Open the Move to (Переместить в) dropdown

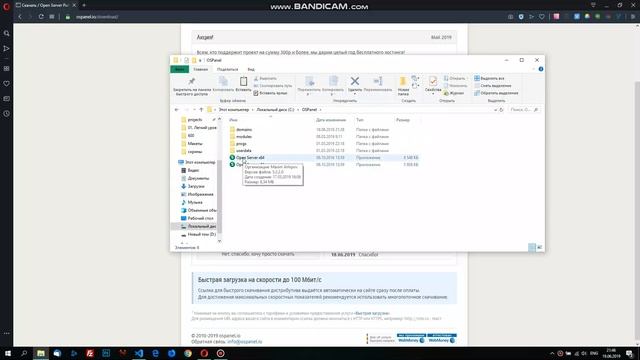309,86
